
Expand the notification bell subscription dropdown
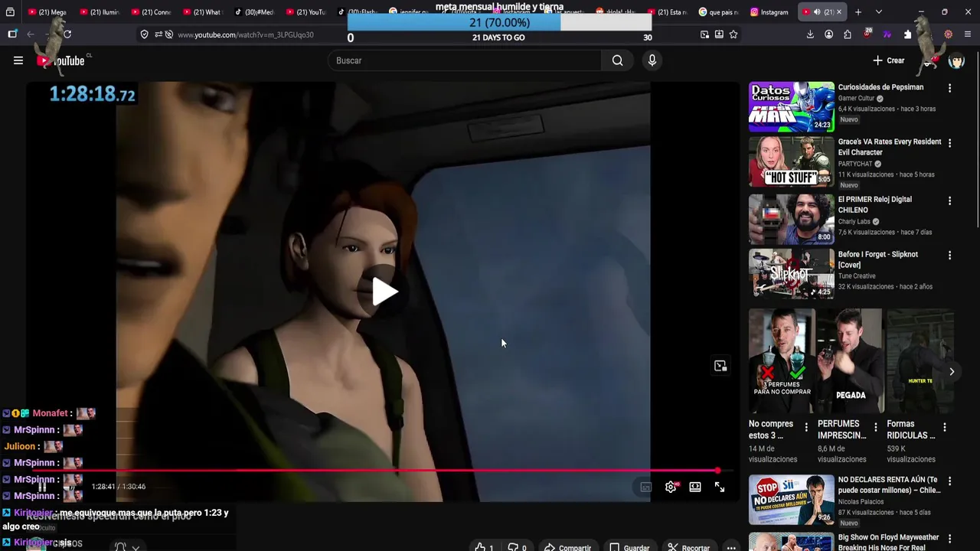(127, 547)
